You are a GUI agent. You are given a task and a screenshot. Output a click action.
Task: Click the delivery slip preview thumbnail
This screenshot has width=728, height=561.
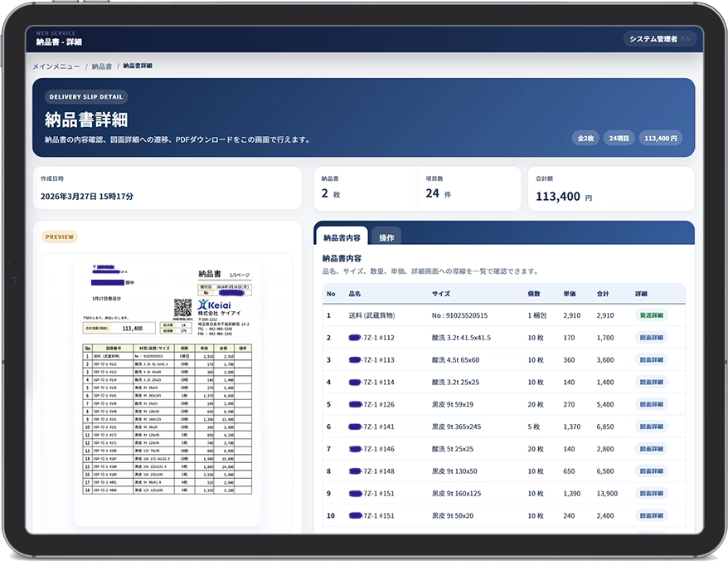pos(167,393)
